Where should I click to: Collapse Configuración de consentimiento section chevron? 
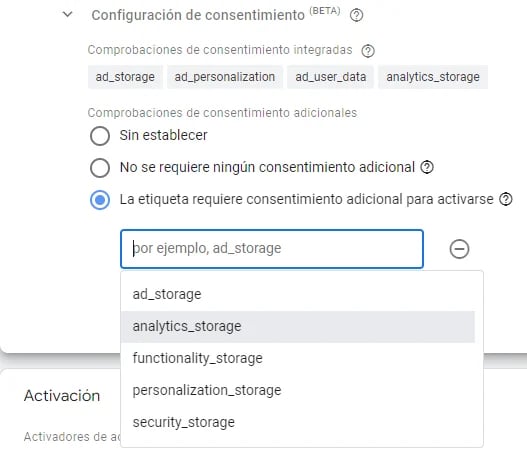68,14
